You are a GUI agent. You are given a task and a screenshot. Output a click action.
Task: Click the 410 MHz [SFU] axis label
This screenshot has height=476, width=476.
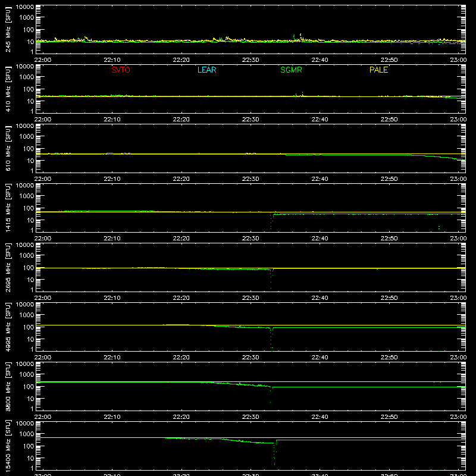tap(8, 89)
